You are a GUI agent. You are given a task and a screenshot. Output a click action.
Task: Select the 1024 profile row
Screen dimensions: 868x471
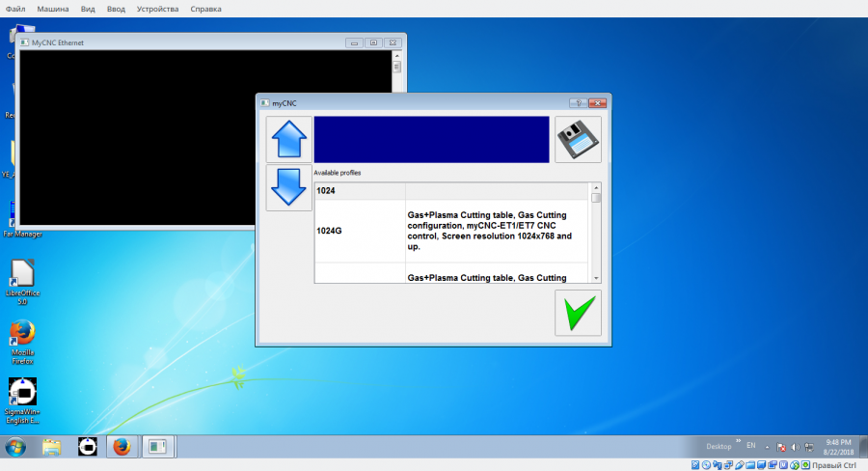359,191
